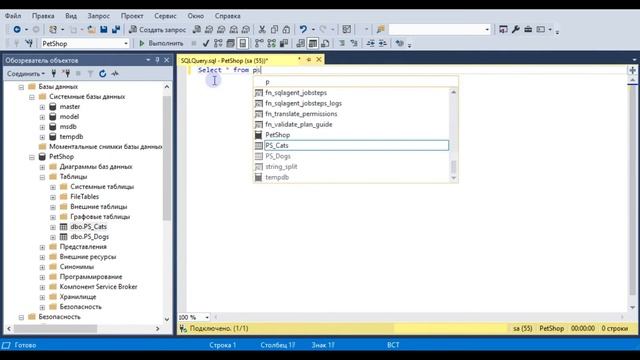Click the Paste icon in the toolbar
This screenshot has height=360, width=640.
tap(287, 29)
